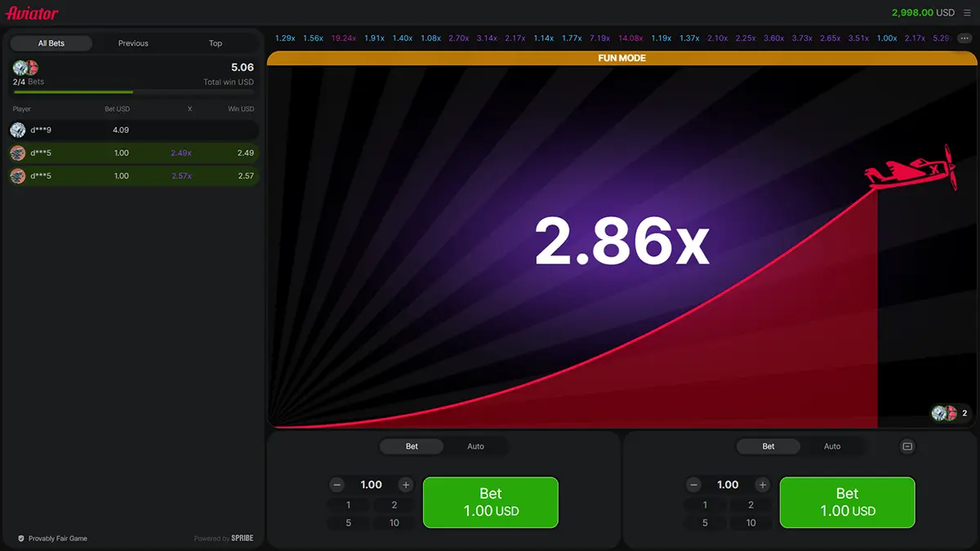This screenshot has height=551, width=980.
Task: Open the 1.91x round in history
Action: pyautogui.click(x=374, y=38)
